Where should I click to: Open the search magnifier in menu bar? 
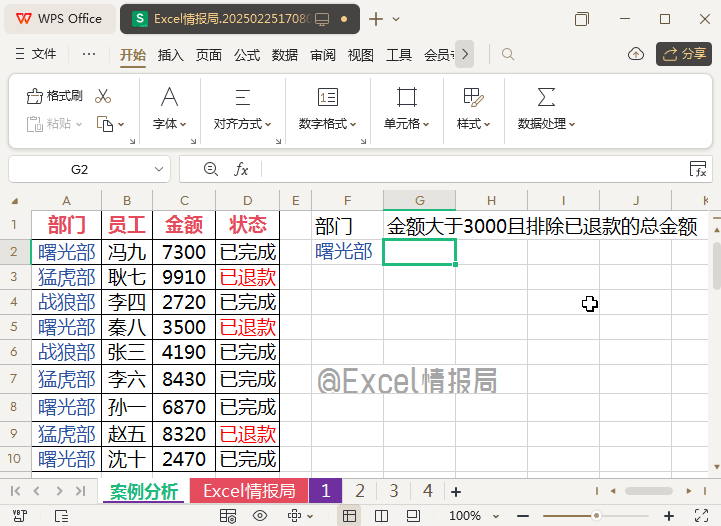[508, 54]
